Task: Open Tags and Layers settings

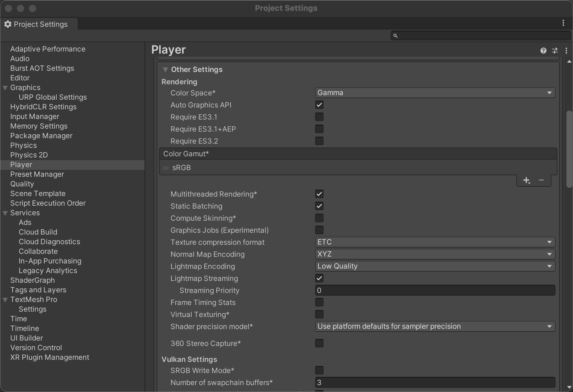Action: 38,290
